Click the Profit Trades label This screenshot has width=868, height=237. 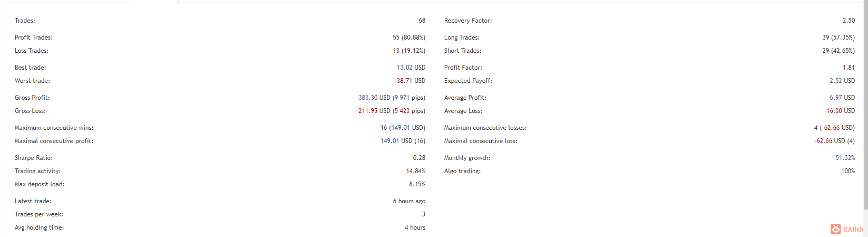(x=34, y=37)
